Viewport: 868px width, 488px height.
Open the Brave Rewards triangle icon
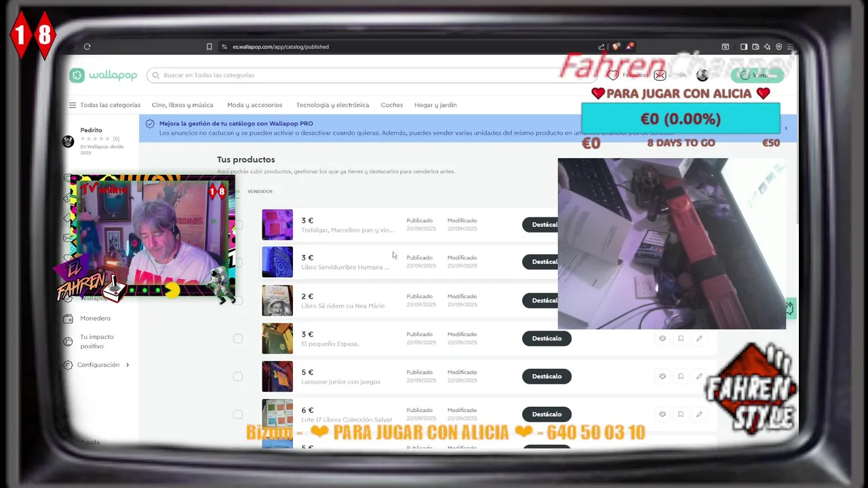pyautogui.click(x=629, y=47)
